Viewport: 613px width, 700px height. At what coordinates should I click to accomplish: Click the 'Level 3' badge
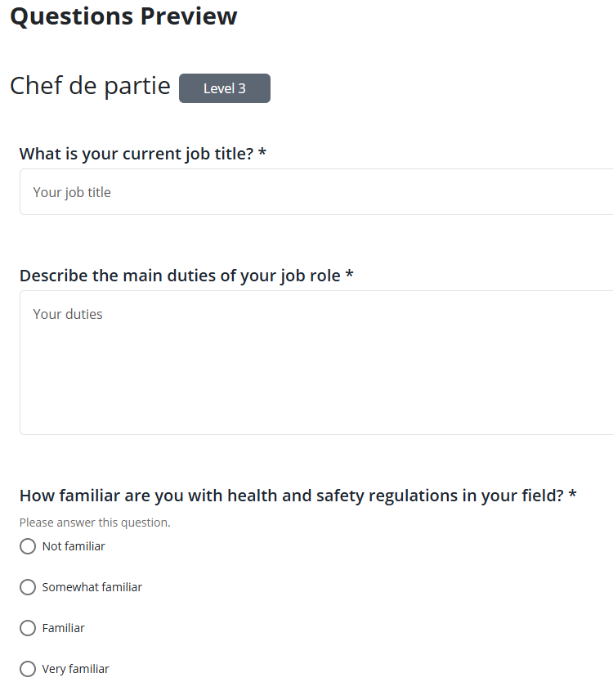tap(225, 88)
